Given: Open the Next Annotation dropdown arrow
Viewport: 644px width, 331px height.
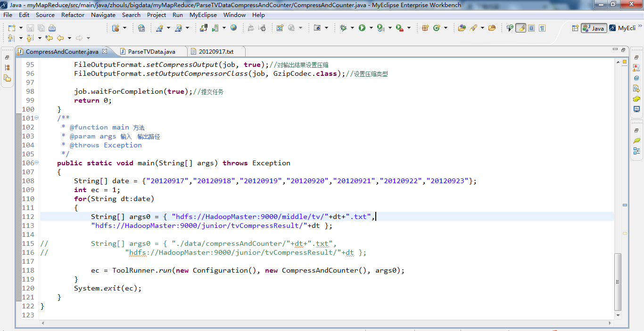Looking at the screenshot, I should coord(21,38).
